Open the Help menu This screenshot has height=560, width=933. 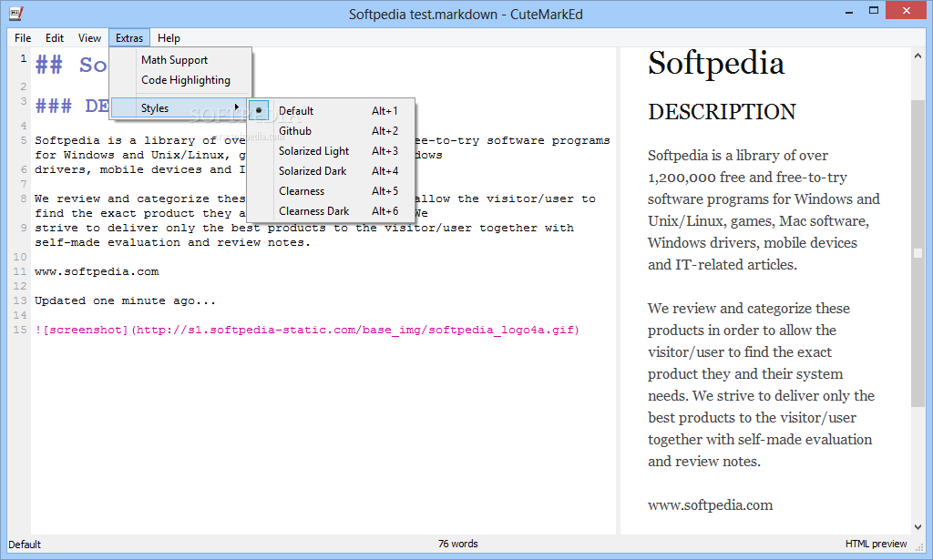[169, 38]
